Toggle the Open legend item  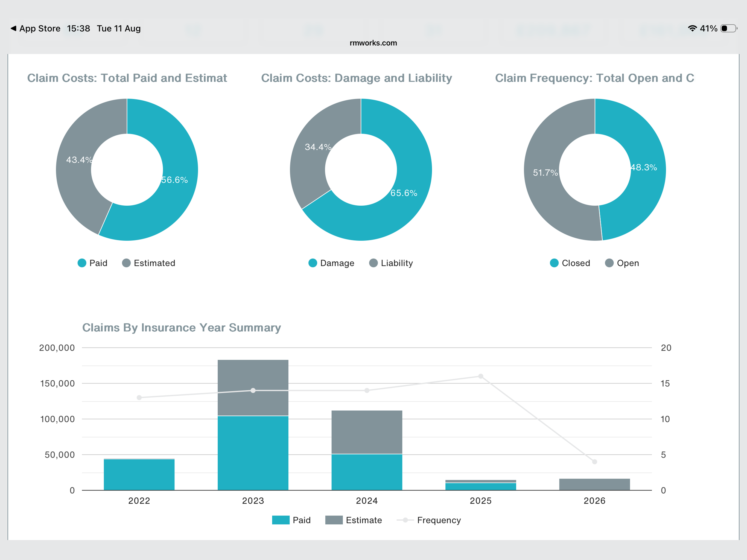tap(622, 263)
